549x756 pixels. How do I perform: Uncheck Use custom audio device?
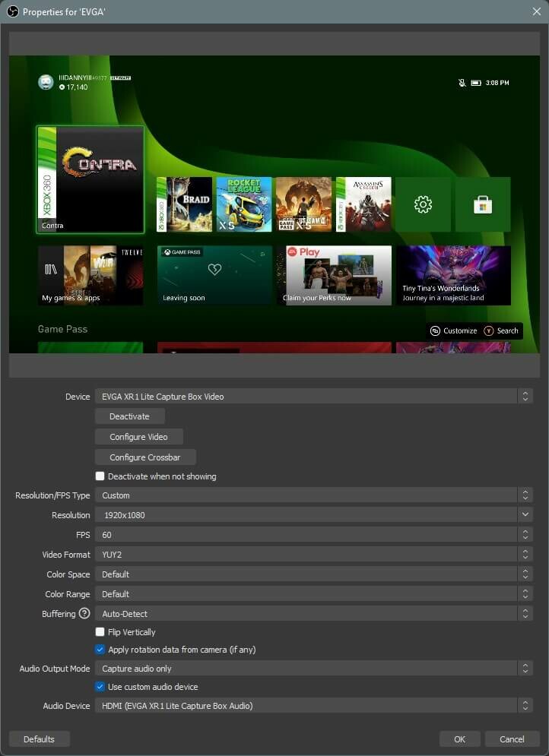tap(100, 687)
